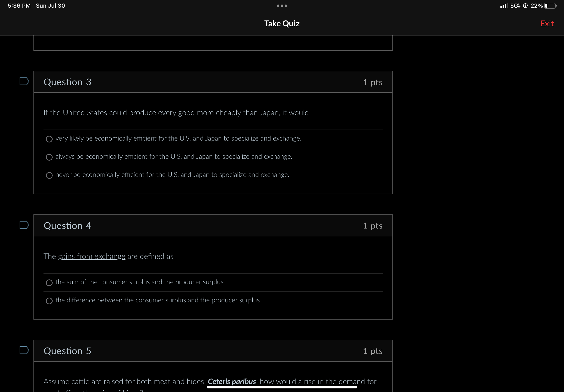
Task: Choose 'difference between the consumer surplus' answer
Action: tap(49, 301)
